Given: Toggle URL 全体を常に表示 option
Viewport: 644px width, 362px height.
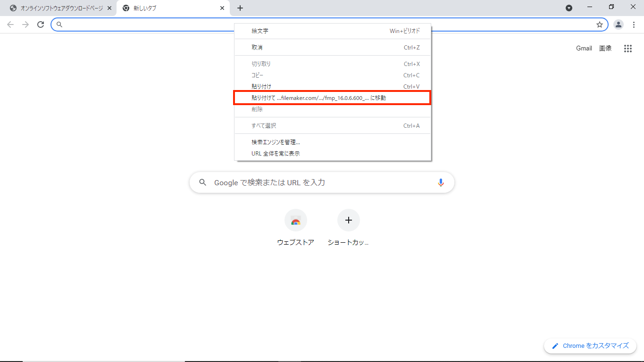Looking at the screenshot, I should [333, 154].
